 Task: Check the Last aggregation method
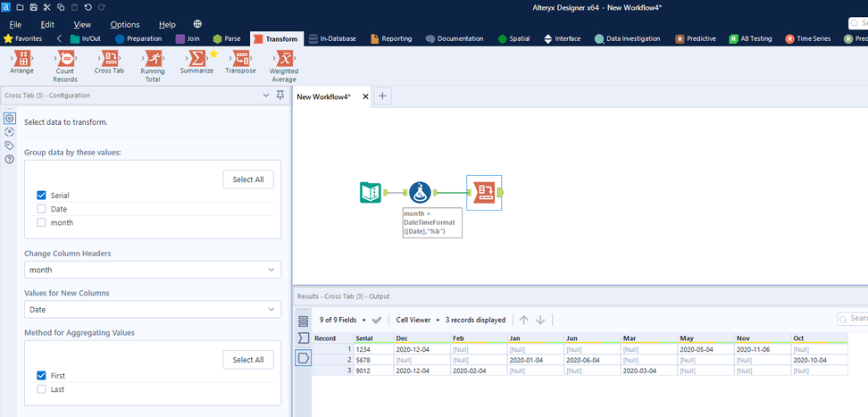[41, 389]
